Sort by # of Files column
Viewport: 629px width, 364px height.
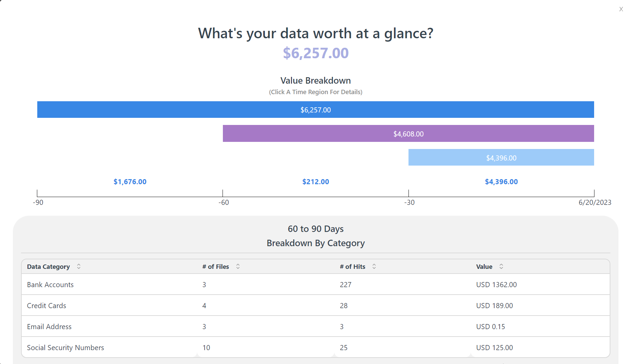click(238, 266)
